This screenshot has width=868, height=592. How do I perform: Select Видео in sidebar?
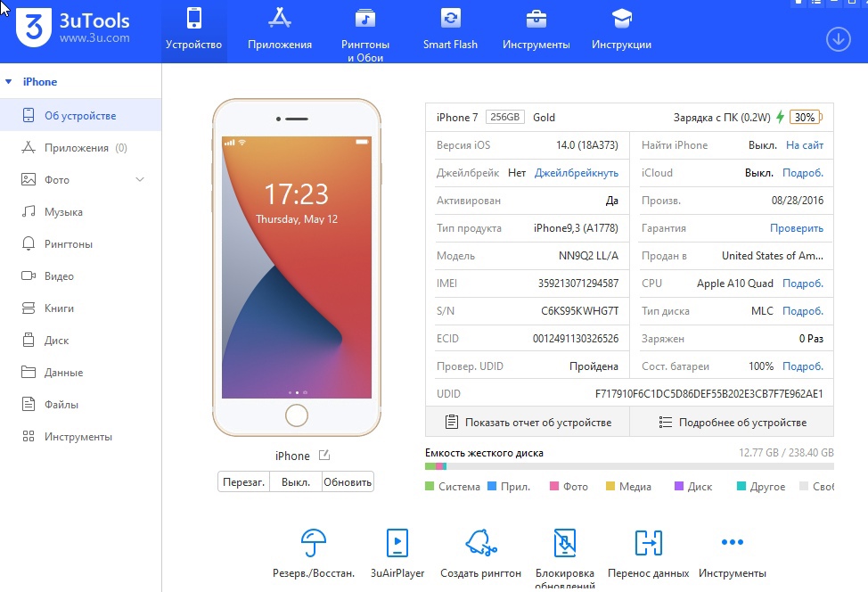coord(81,275)
